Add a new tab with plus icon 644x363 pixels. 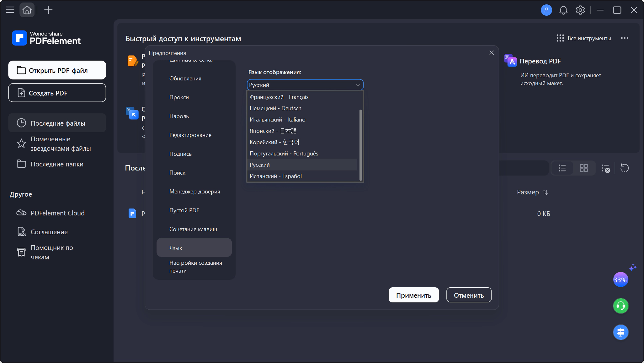(48, 10)
